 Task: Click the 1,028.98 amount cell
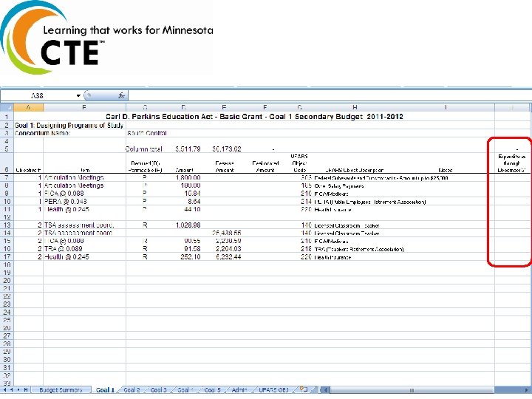coord(188,225)
